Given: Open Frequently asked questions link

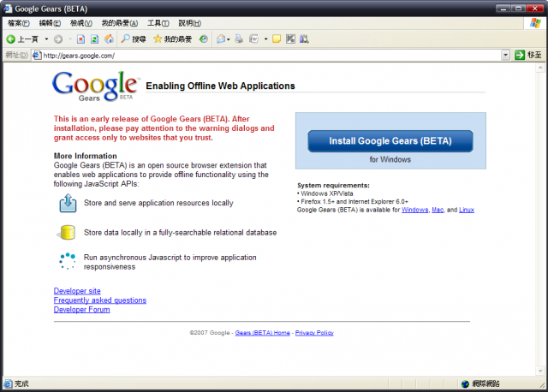Looking at the screenshot, I should click(100, 300).
